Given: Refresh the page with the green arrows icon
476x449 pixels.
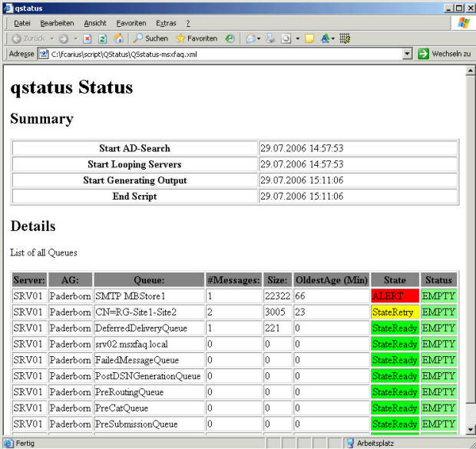Looking at the screenshot, I should (103, 38).
